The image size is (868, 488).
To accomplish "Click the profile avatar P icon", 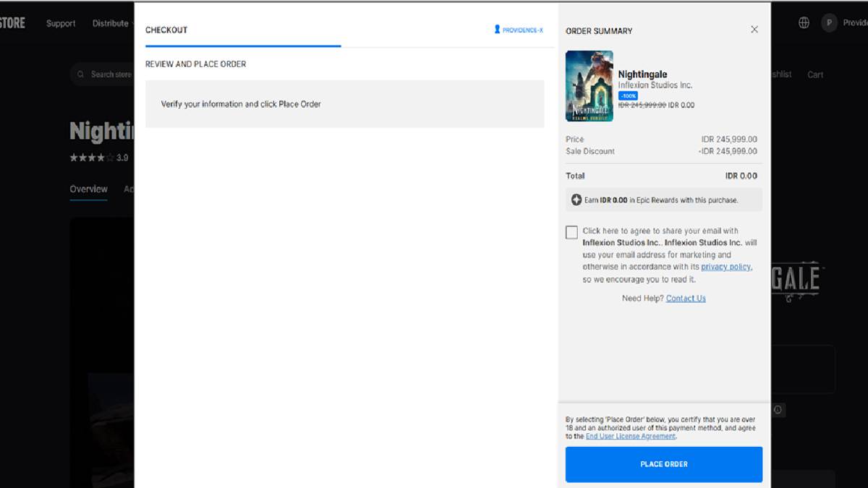I will (x=829, y=23).
